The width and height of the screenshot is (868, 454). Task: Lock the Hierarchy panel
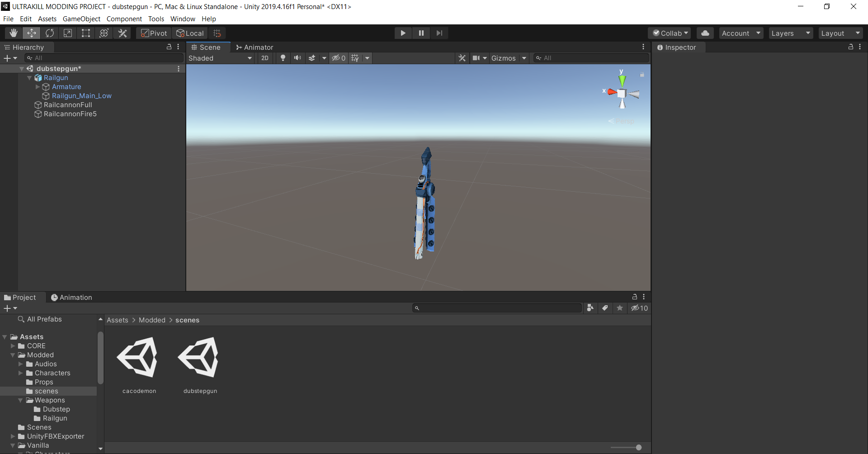[x=169, y=47]
